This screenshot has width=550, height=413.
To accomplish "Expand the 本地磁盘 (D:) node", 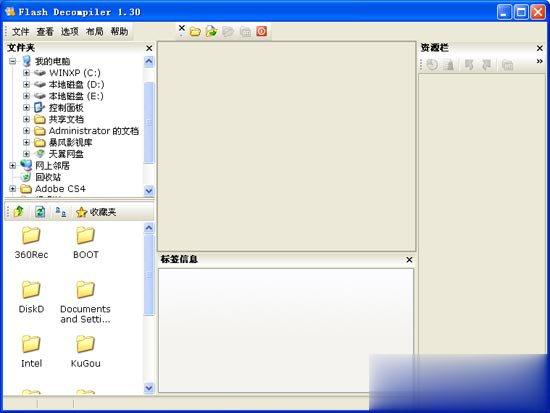I will click(x=26, y=85).
